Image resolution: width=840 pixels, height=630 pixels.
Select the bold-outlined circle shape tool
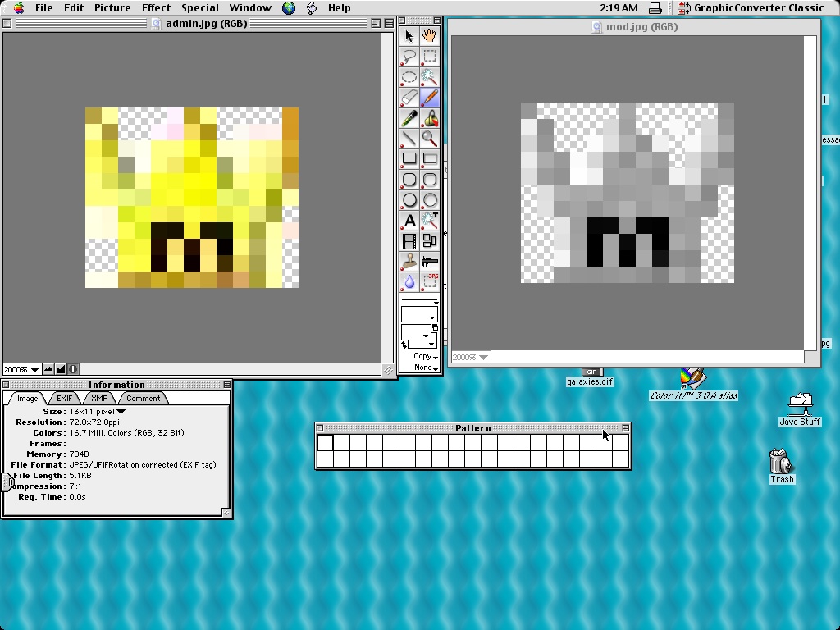click(x=409, y=200)
